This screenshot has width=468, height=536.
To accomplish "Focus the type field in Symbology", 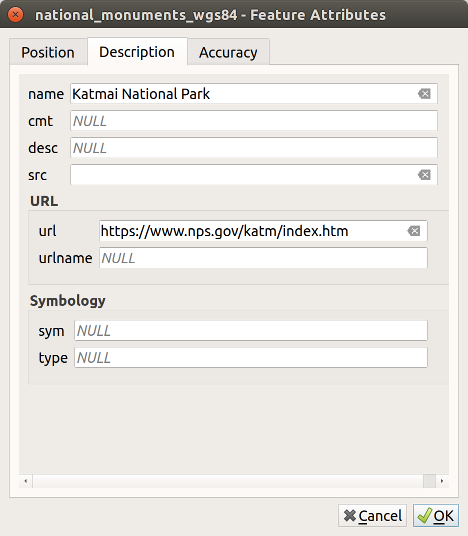I will (251, 358).
